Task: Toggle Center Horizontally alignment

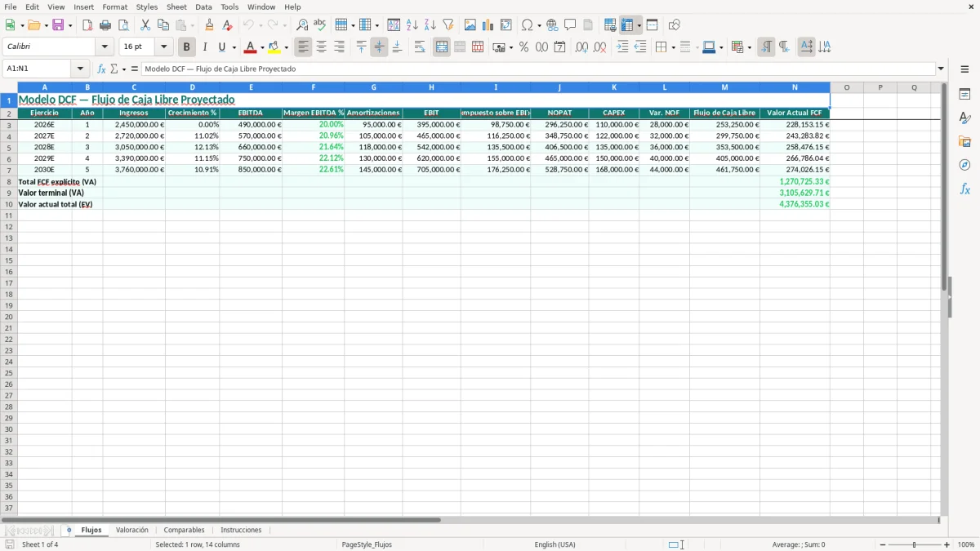Action: (x=322, y=47)
